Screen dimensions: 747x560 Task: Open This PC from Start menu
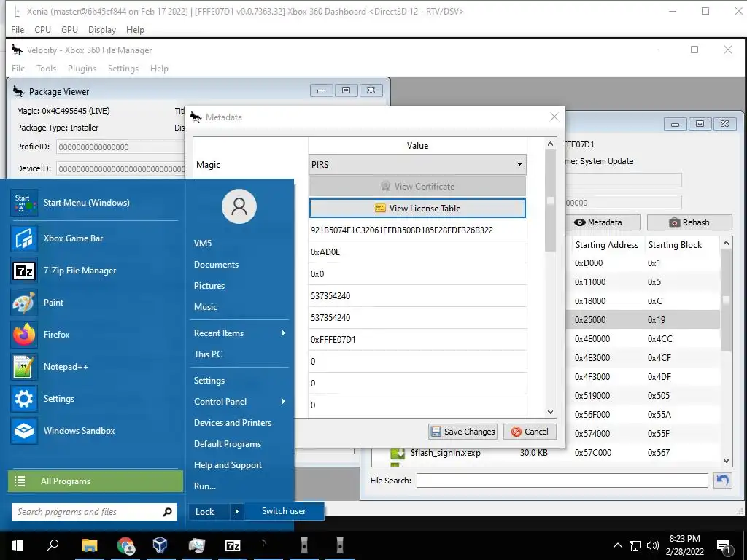[x=208, y=354]
